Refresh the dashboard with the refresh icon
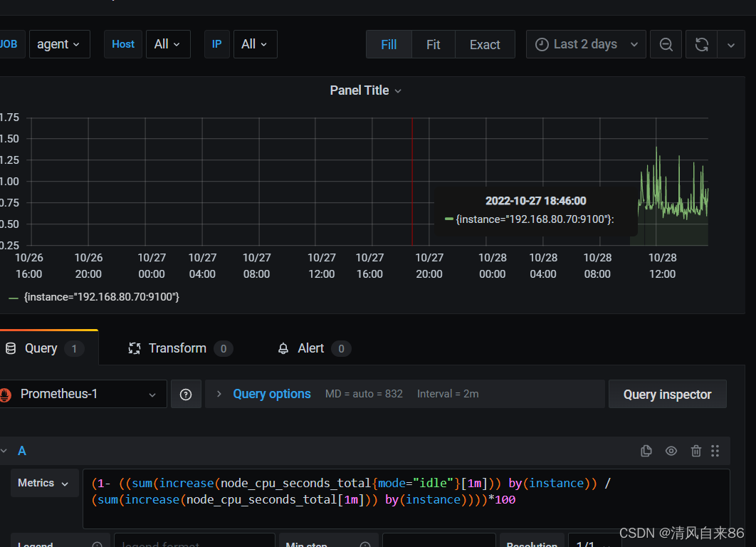This screenshot has width=756, height=547. tap(702, 44)
